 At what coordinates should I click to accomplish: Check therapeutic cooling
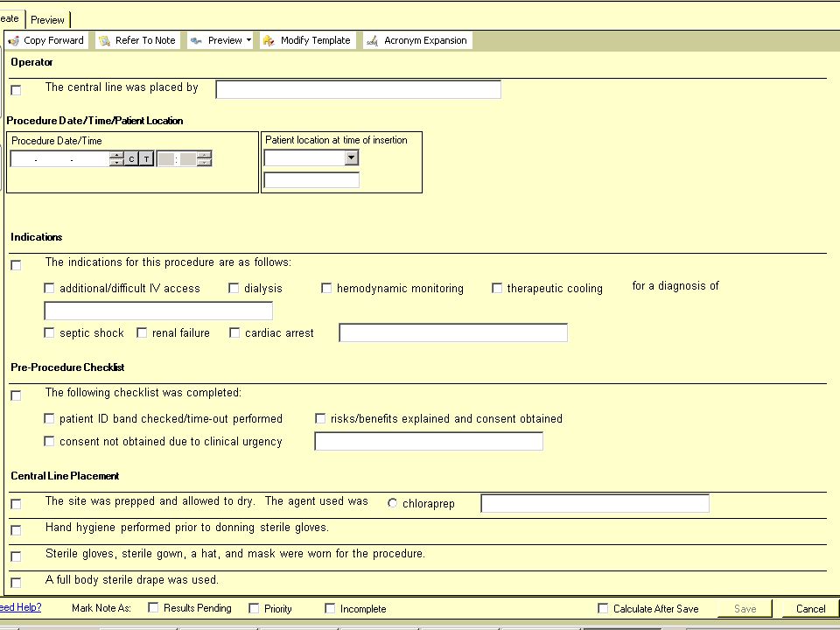click(x=497, y=288)
